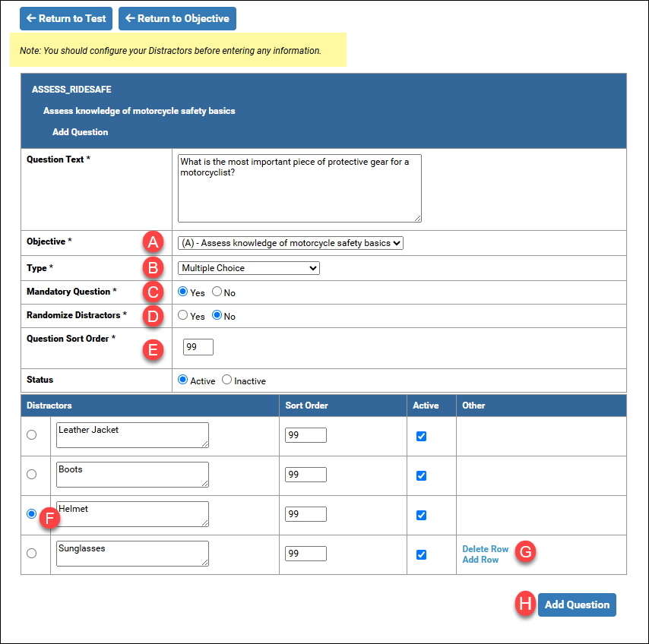Image resolution: width=649 pixels, height=644 pixels.
Task: Expand the Type dropdown showing Multiple Choice
Action: coord(249,268)
